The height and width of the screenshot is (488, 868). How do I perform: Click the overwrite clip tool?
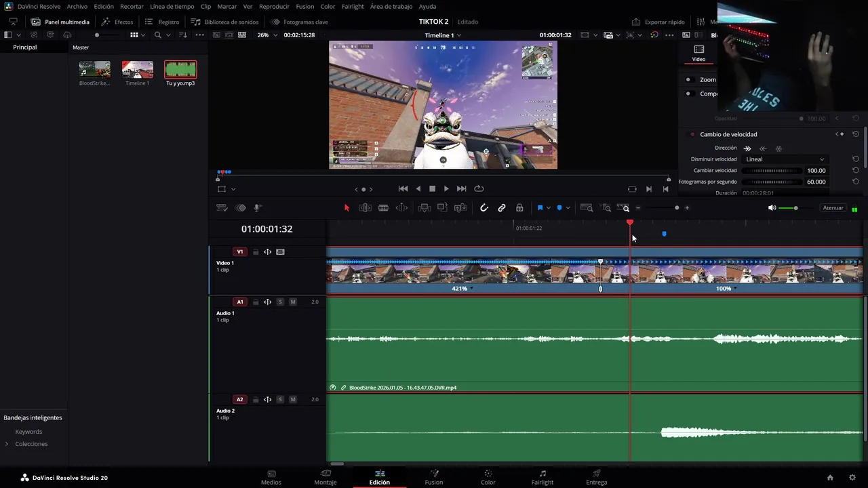(x=443, y=208)
